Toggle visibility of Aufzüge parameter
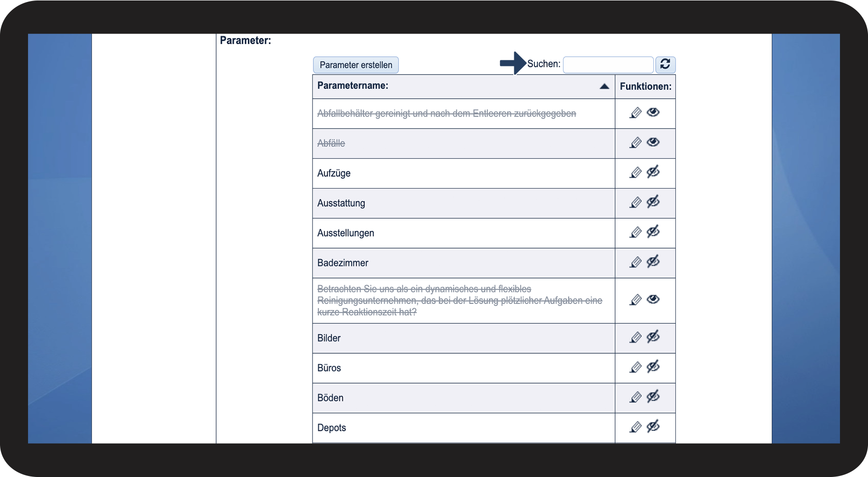Image resolution: width=868 pixels, height=477 pixels. [653, 172]
